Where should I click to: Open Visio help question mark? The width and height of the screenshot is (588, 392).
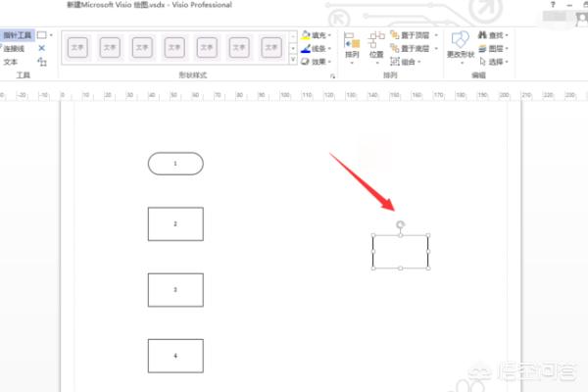click(553, 5)
